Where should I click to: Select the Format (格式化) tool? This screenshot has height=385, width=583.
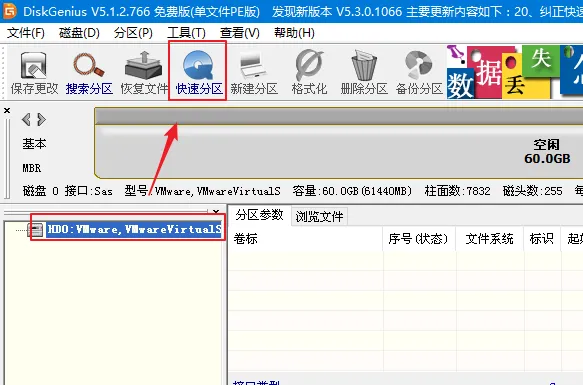pyautogui.click(x=309, y=73)
